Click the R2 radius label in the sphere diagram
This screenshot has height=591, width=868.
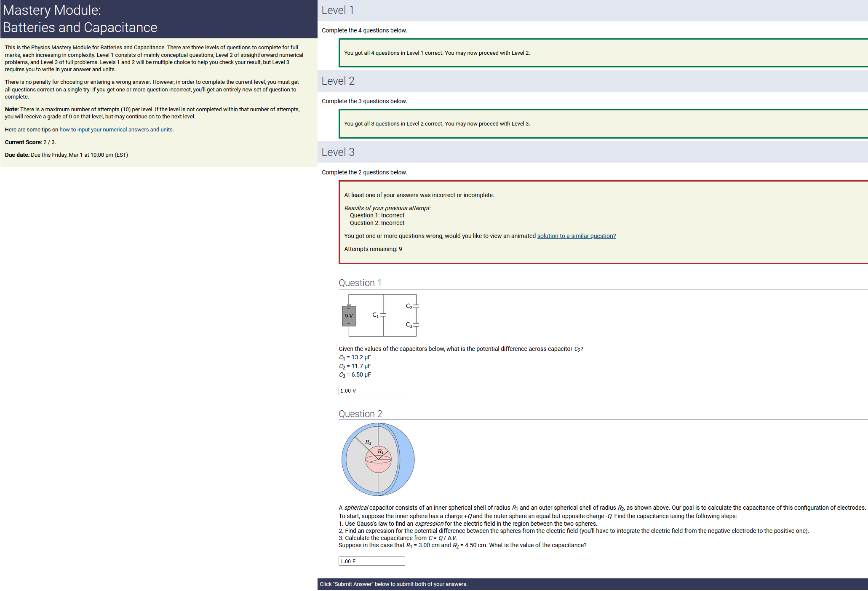click(x=368, y=442)
